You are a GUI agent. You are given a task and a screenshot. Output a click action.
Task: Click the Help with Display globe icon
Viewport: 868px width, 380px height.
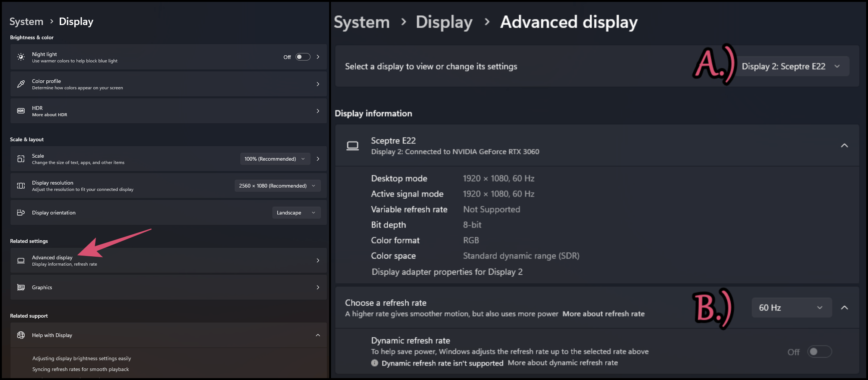point(21,335)
